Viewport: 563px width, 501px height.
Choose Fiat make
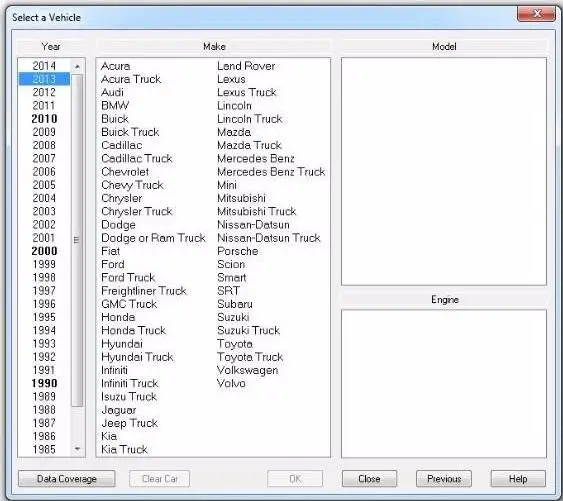point(110,251)
